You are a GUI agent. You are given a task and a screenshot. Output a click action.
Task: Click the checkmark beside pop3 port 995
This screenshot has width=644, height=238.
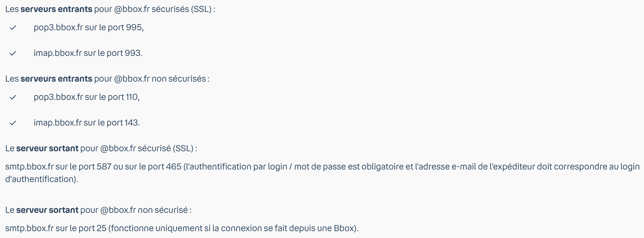[13, 28]
